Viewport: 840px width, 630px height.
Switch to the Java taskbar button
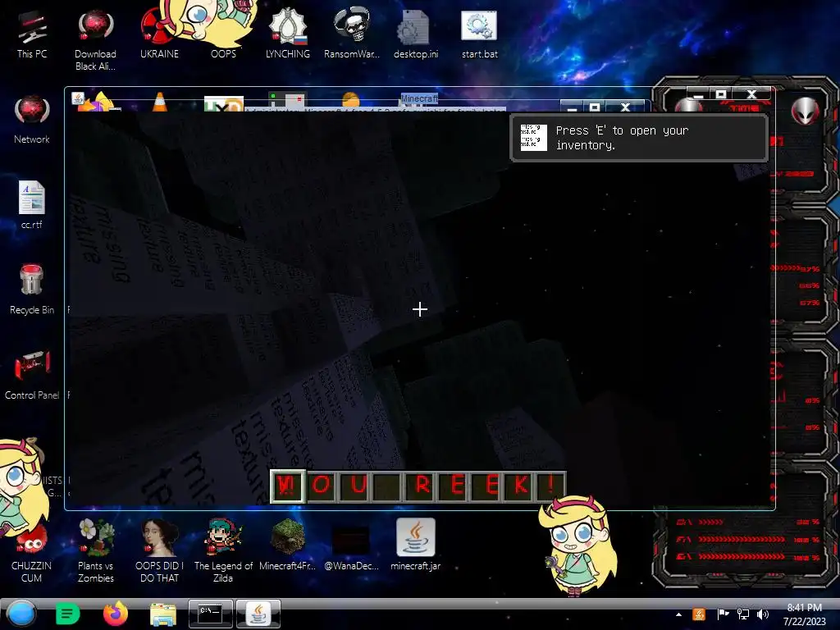click(x=258, y=614)
